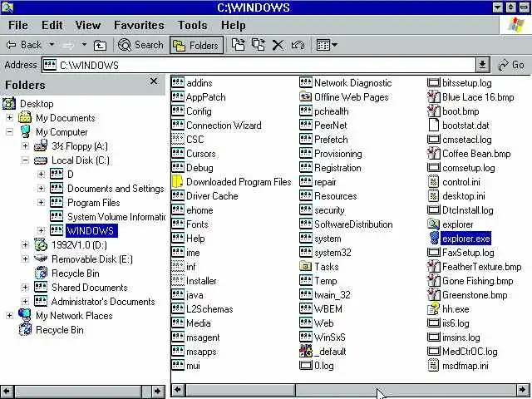This screenshot has width=532, height=399.
Task: Click the system32 folder icon
Action: pos(306,253)
